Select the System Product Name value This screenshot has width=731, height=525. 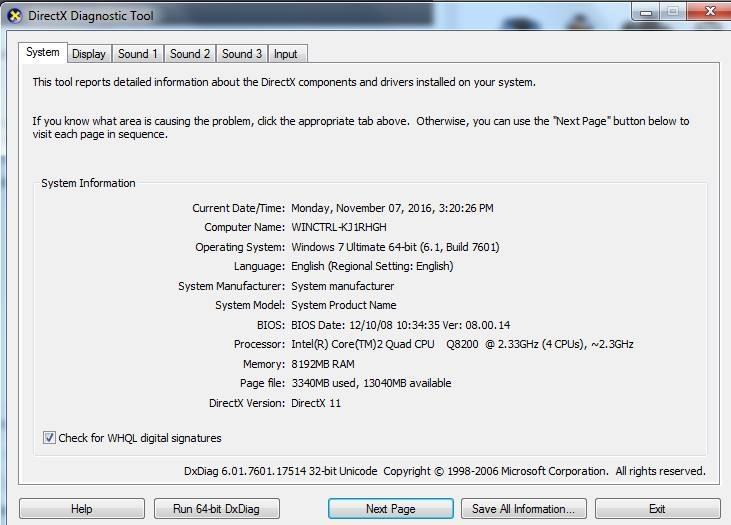344,305
